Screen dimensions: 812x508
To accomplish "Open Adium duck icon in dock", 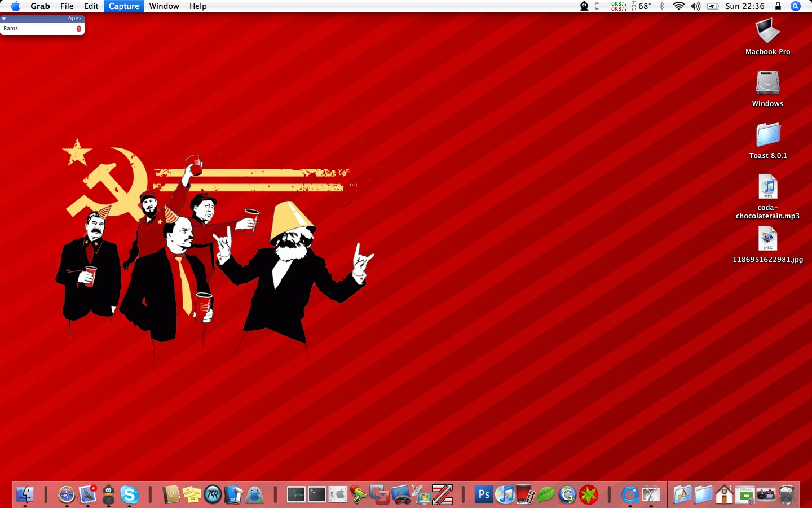I will click(x=108, y=495).
